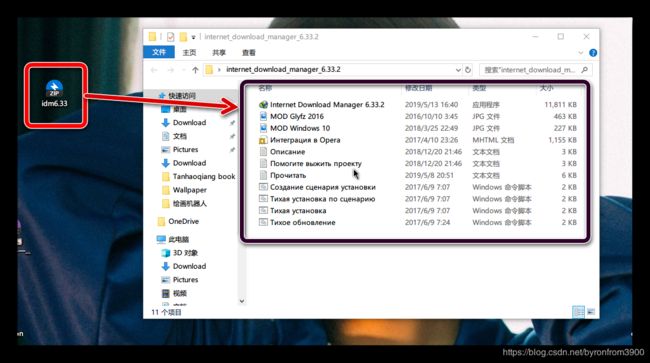Viewport: 650px width, 363px height.
Task: Click the address bar path internet_download_manager_6.33.2
Action: 283,69
